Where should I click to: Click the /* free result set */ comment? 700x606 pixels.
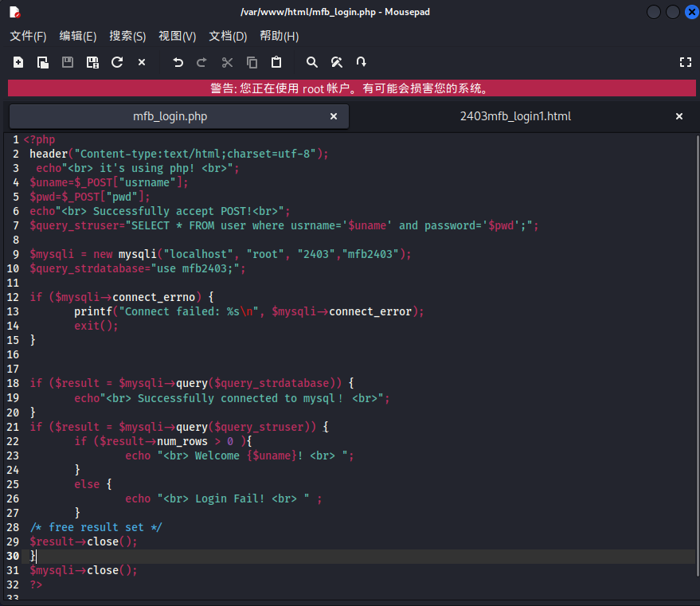click(x=96, y=527)
